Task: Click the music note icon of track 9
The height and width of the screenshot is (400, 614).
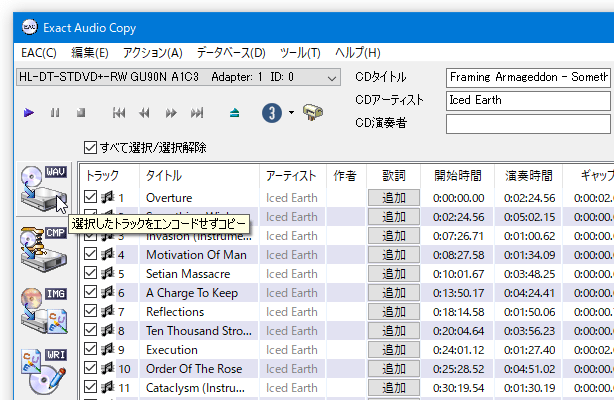Action: [107, 349]
